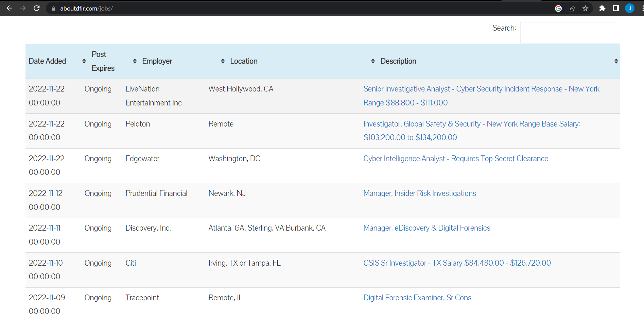This screenshot has width=644, height=318.
Task: Click the address bar URL
Action: pos(86,8)
